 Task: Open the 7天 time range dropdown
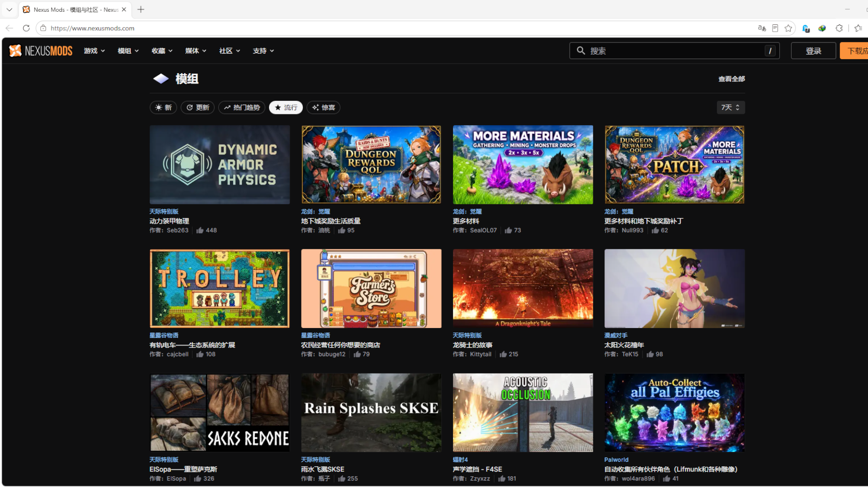[731, 108]
